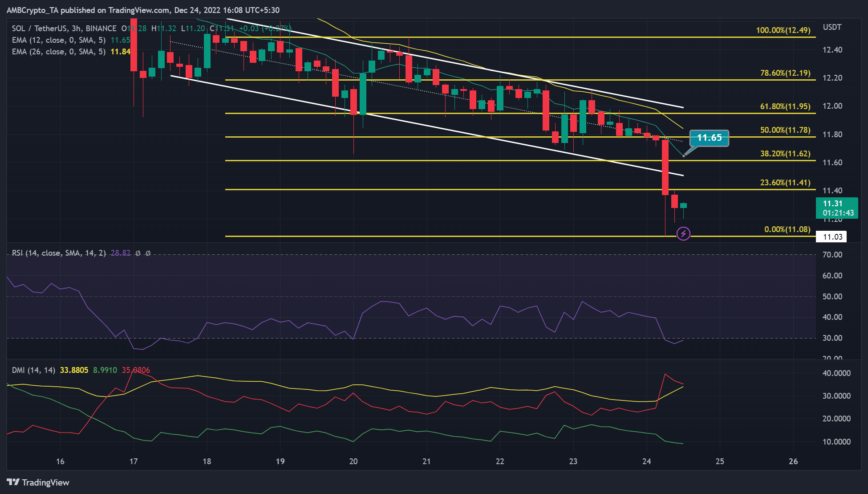This screenshot has height=494, width=868.
Task: Click the 11.31 current price label
Action: click(837, 208)
